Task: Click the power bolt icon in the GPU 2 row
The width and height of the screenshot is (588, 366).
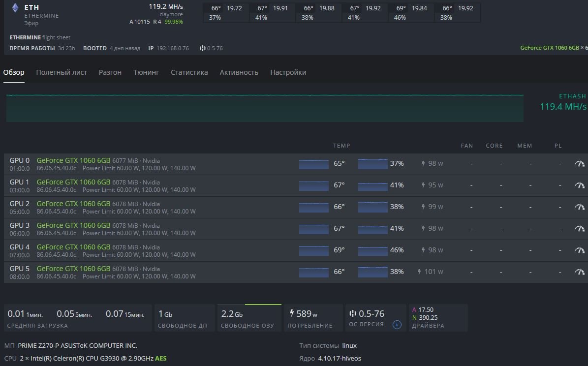Action: click(x=423, y=207)
